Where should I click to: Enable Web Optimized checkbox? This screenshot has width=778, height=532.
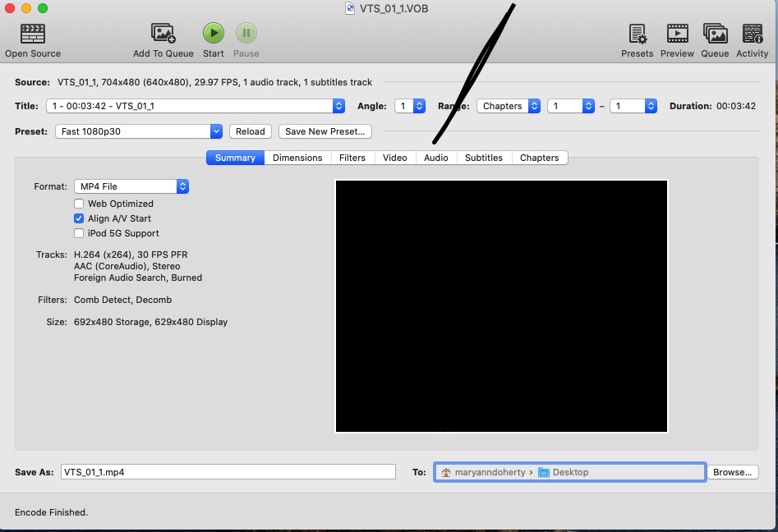[79, 204]
